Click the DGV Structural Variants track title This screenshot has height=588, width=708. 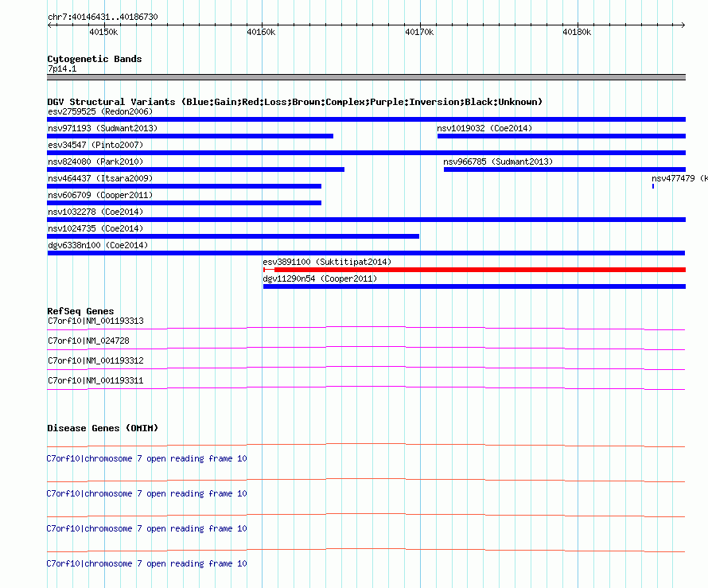click(x=295, y=102)
